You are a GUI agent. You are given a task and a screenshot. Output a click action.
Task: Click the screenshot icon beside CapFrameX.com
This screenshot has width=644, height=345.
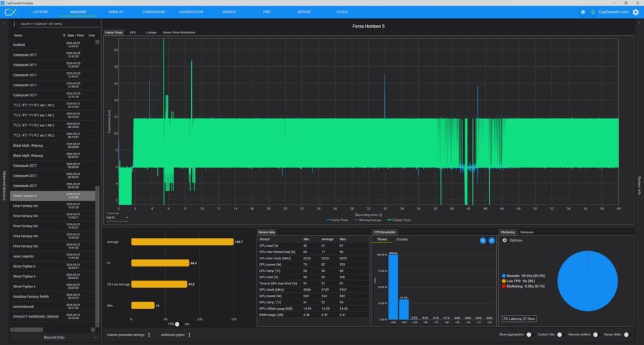(x=582, y=12)
